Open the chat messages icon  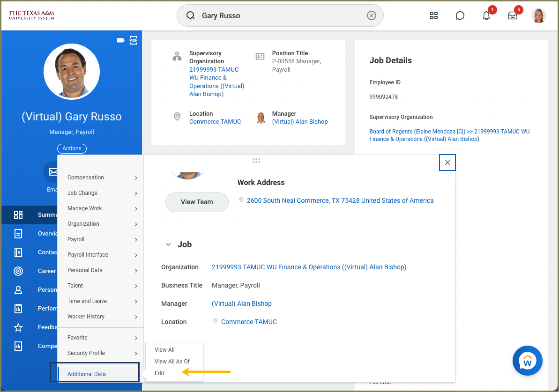460,15
